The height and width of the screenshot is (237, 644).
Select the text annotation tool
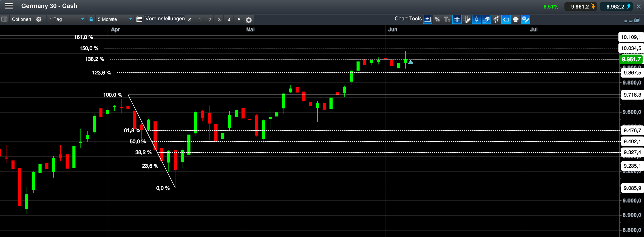pyautogui.click(x=447, y=19)
